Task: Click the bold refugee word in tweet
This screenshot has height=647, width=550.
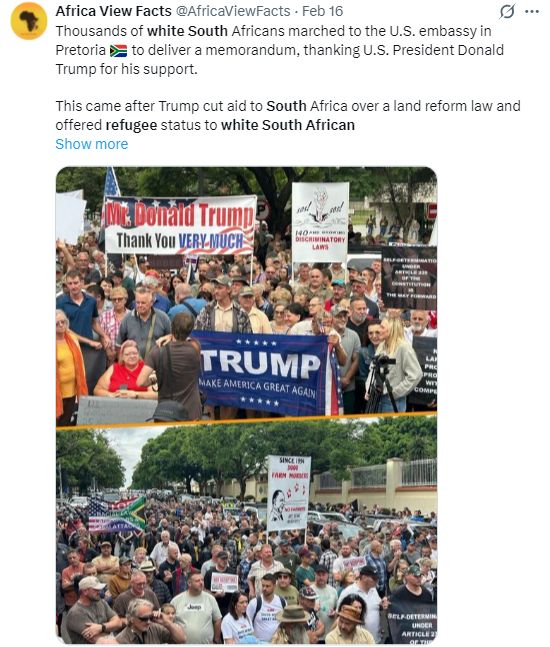Action: click(x=131, y=125)
